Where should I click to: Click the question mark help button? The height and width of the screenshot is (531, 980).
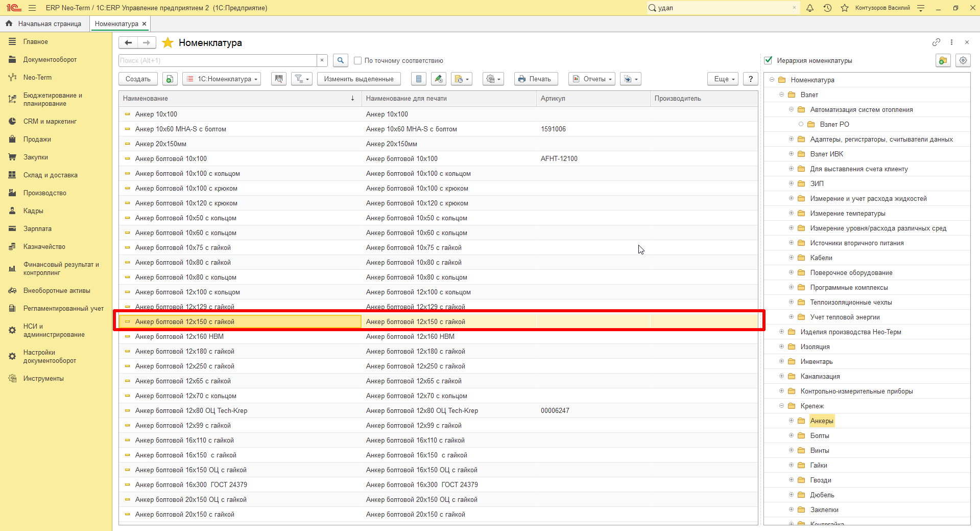751,79
